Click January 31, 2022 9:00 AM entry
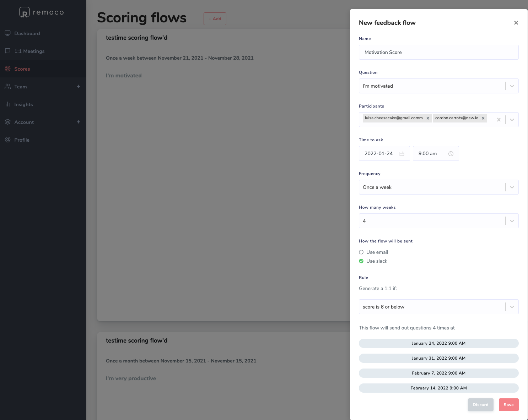528x420 pixels. [x=438, y=358]
